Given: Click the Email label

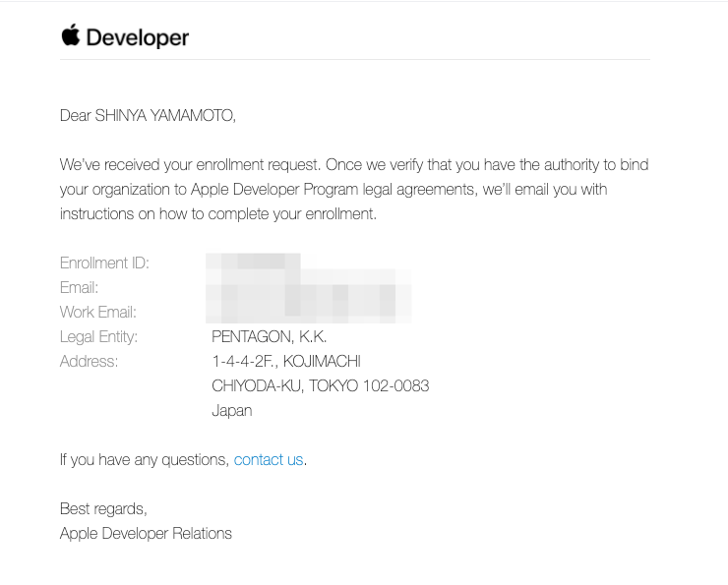Looking at the screenshot, I should point(79,288).
